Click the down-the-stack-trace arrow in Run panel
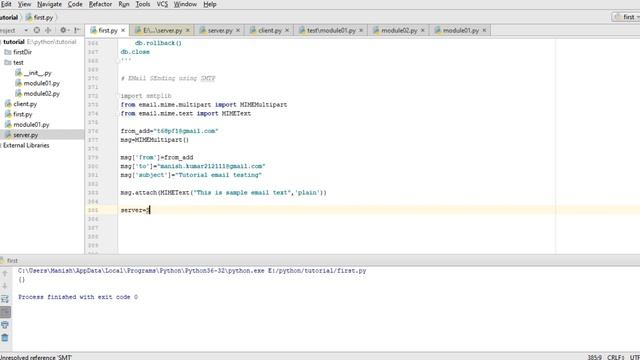640x360 pixels. 5,286
